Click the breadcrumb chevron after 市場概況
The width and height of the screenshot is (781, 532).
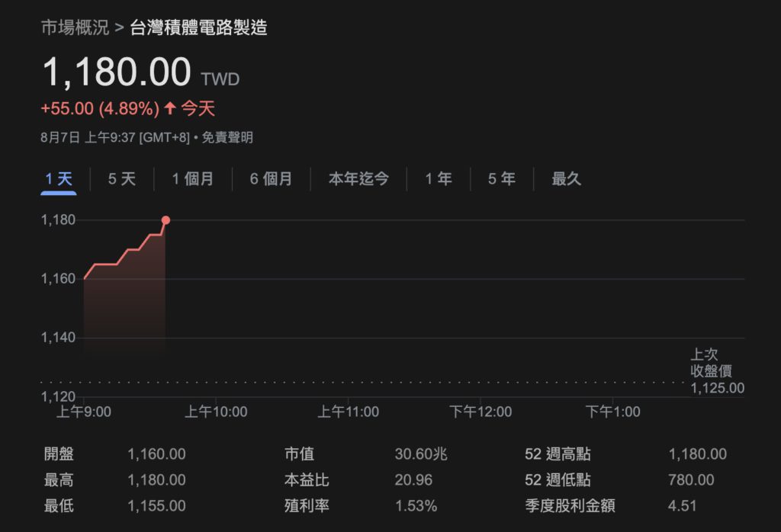tap(119, 29)
